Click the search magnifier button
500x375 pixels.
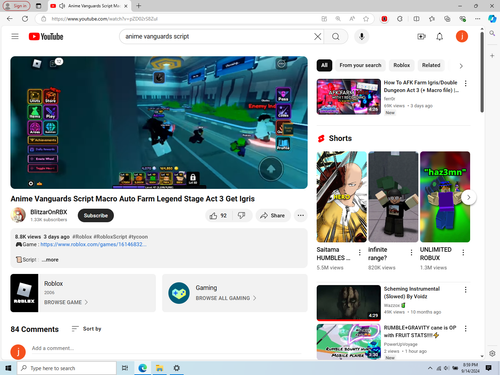(336, 36)
